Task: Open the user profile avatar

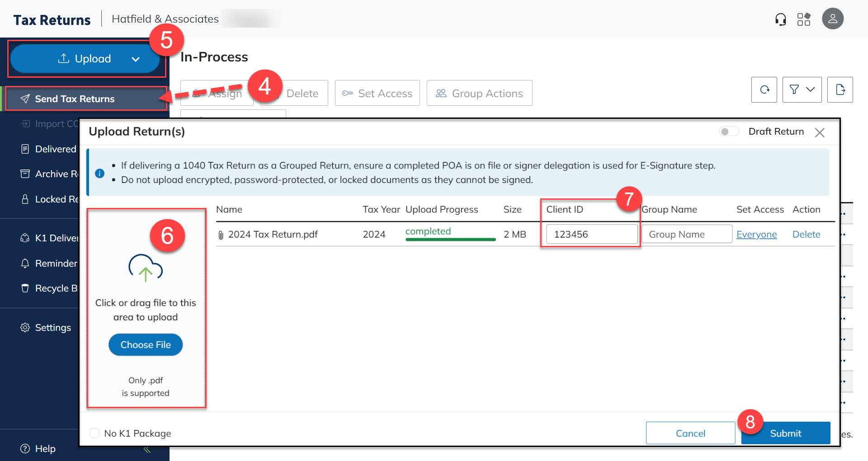Action: click(832, 19)
